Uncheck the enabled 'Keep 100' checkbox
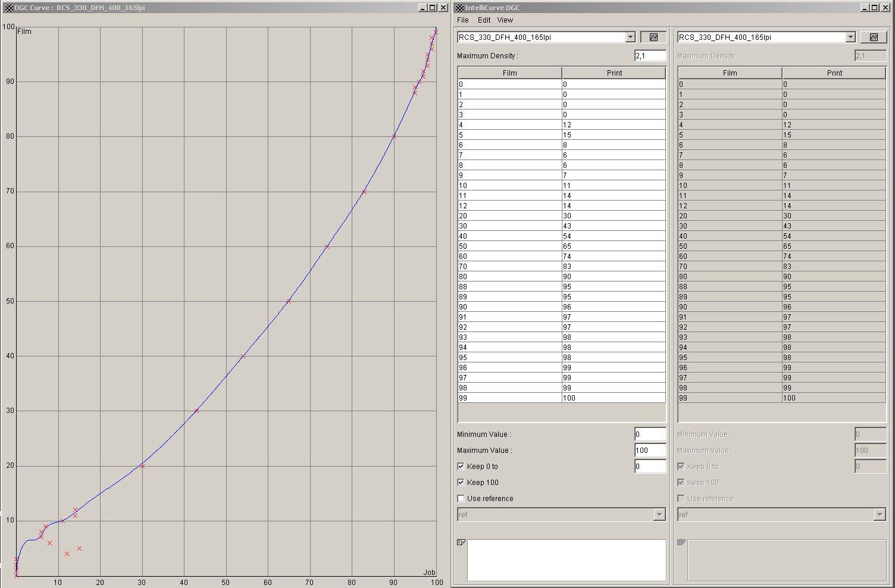Screen dimensions: 895x588 coord(461,482)
